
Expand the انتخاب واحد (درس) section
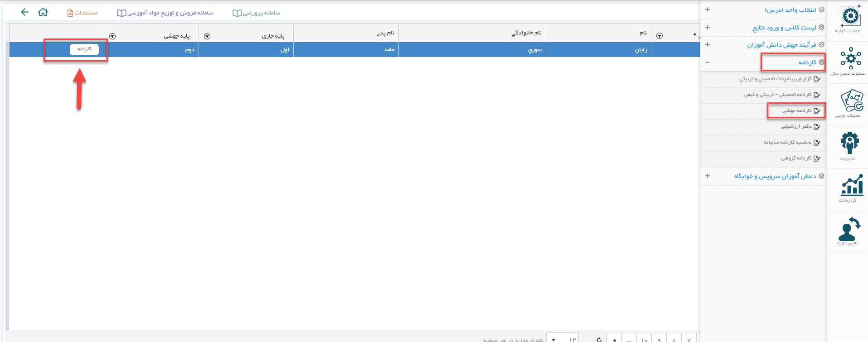(708, 10)
